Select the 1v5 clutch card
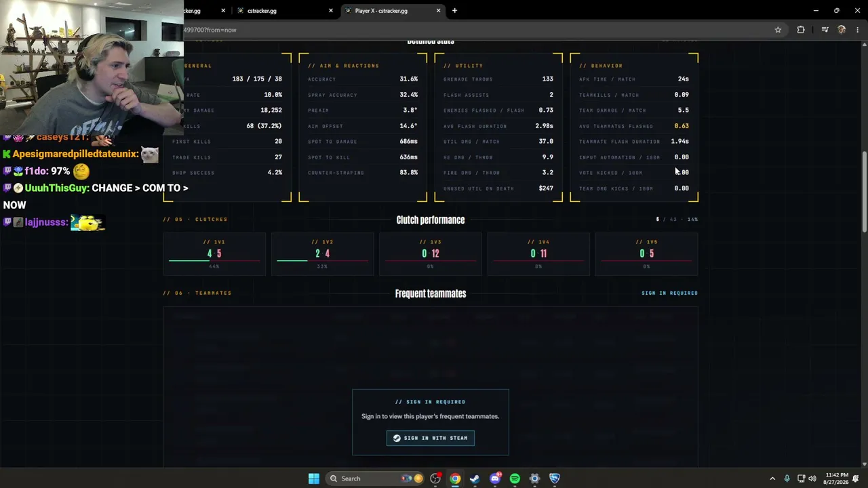The height and width of the screenshot is (488, 868). point(646,254)
